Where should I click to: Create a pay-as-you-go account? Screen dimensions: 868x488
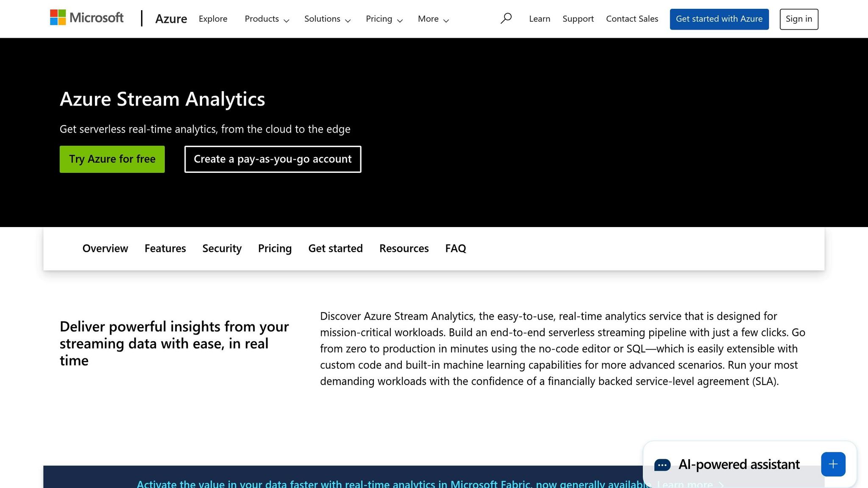(x=273, y=159)
